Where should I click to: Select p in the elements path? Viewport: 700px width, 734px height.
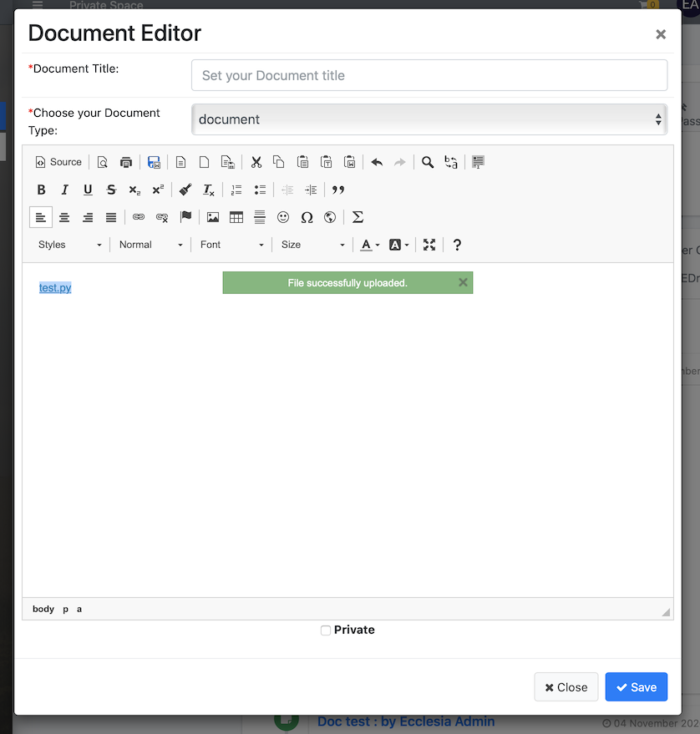[x=65, y=609]
